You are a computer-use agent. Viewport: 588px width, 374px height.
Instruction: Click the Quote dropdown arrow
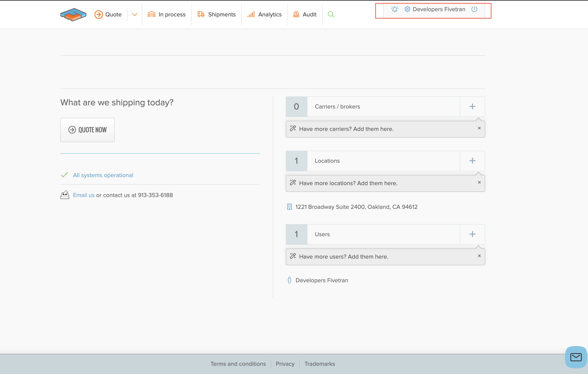[x=134, y=14]
